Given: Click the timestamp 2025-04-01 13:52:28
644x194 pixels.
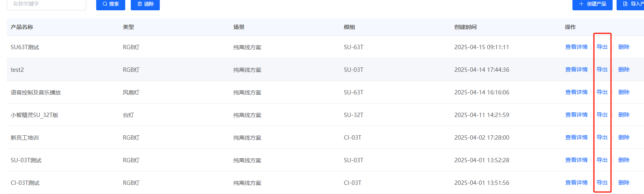Looking at the screenshot, I should pyautogui.click(x=482, y=160).
